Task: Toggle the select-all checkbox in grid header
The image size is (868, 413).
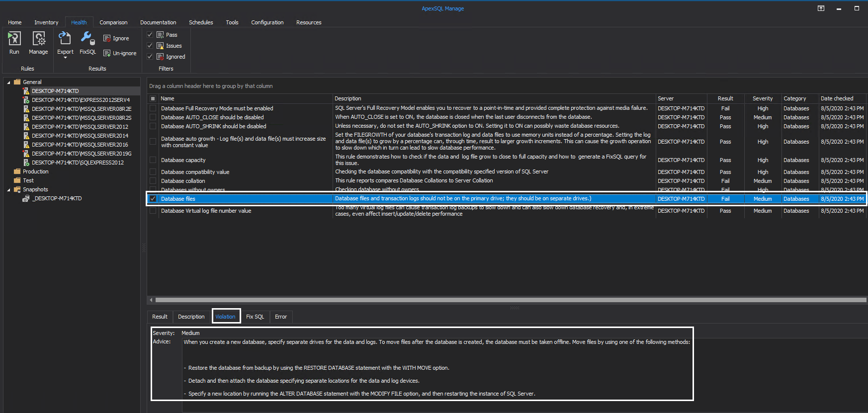Action: pos(153,98)
